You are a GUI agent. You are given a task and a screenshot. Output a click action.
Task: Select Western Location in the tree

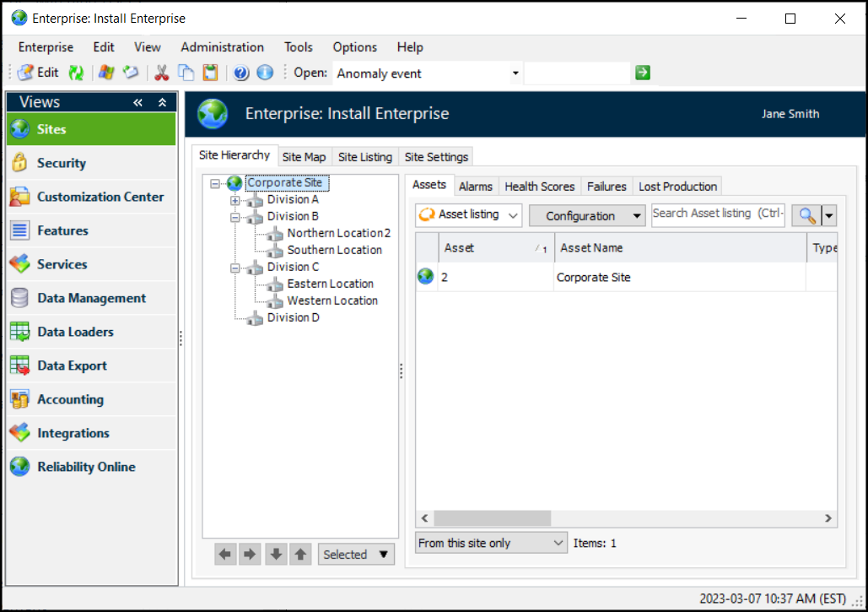point(332,301)
